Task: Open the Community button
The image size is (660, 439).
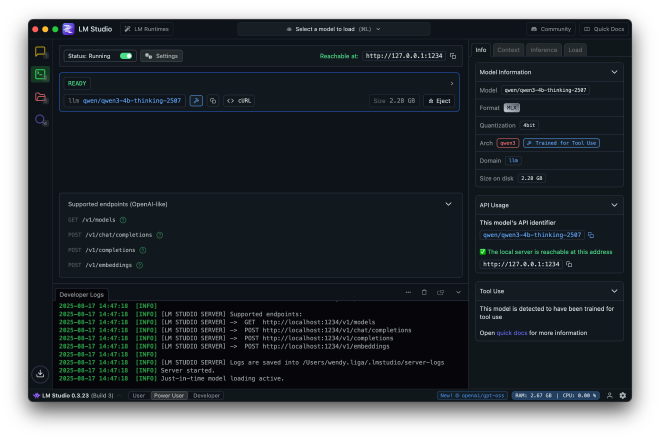Action: pyautogui.click(x=551, y=29)
